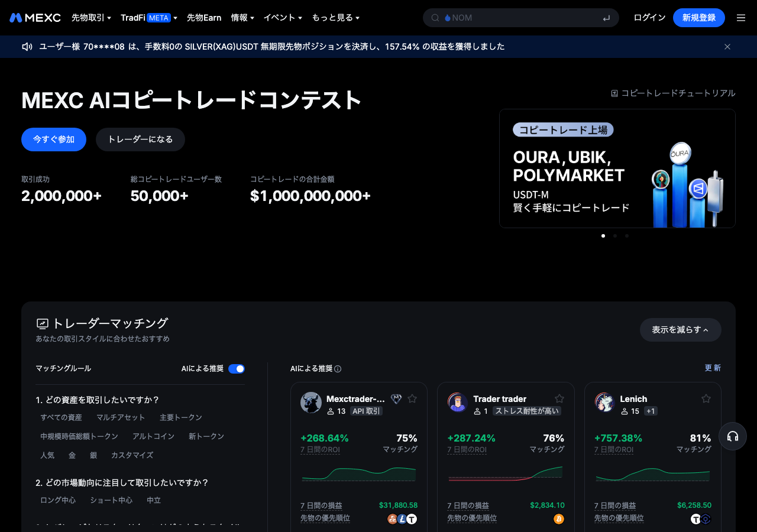
Task: Click the Mexctrader bull avatar
Action: click(311, 403)
